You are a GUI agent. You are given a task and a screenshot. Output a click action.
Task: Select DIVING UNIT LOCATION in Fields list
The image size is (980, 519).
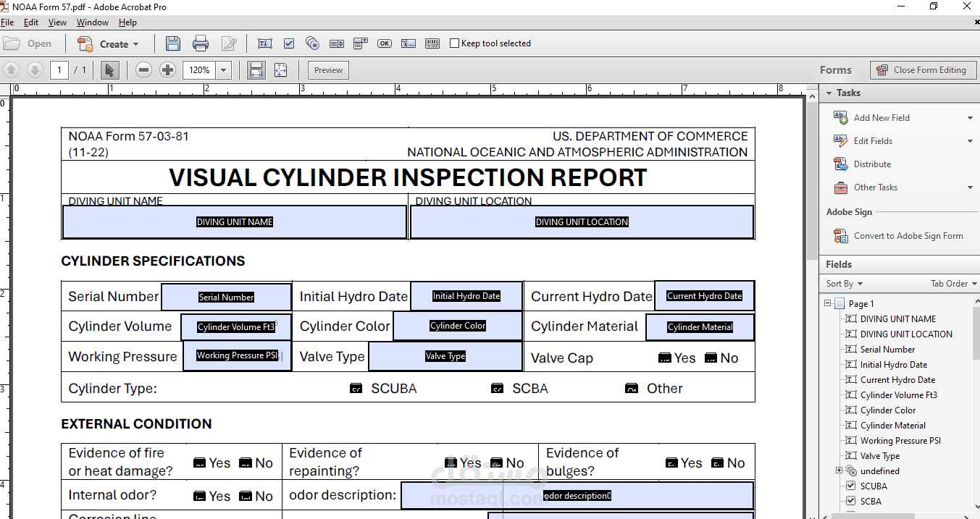[x=906, y=334]
